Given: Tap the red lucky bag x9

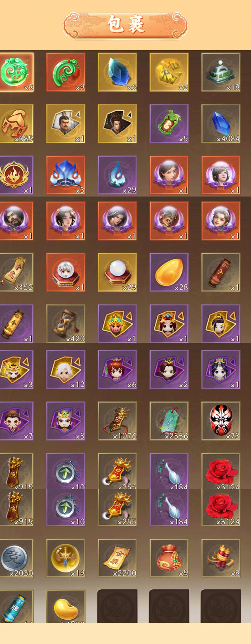Looking at the screenshot, I should coord(169,558).
